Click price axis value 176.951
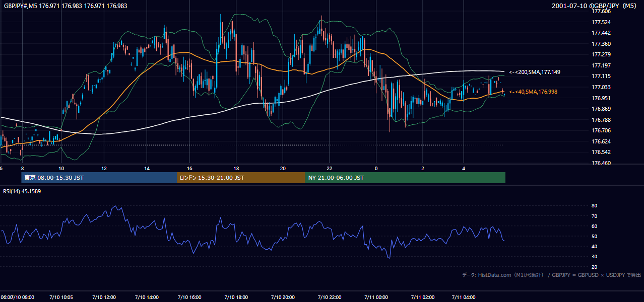This screenshot has height=302, width=644. [601, 98]
